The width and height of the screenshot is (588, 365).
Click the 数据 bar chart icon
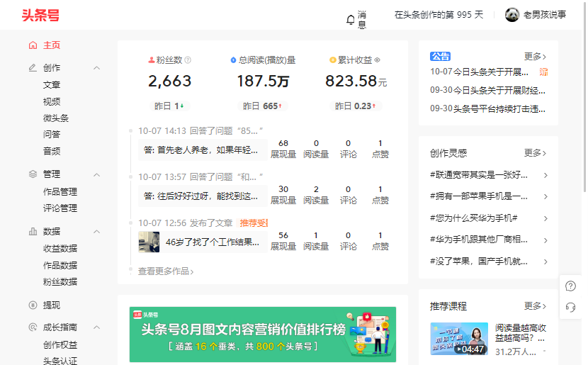(x=33, y=232)
